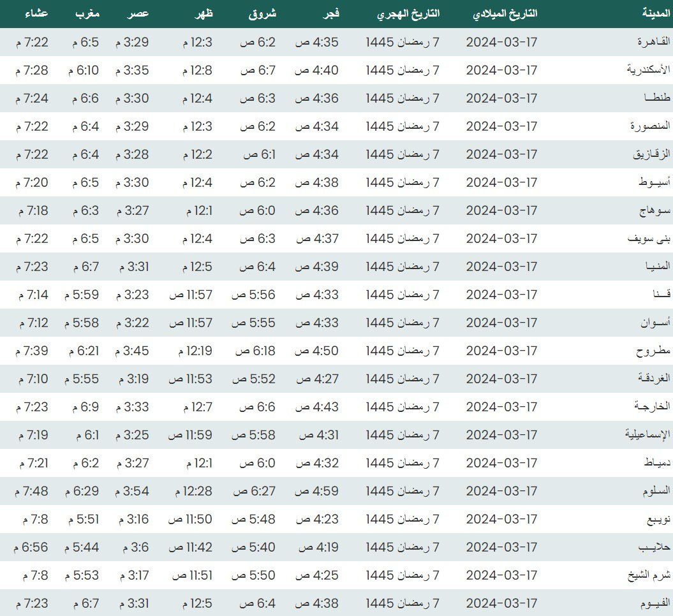Click Isha time 6:56 م for حلايب
This screenshot has width=673, height=616.
pos(31,547)
